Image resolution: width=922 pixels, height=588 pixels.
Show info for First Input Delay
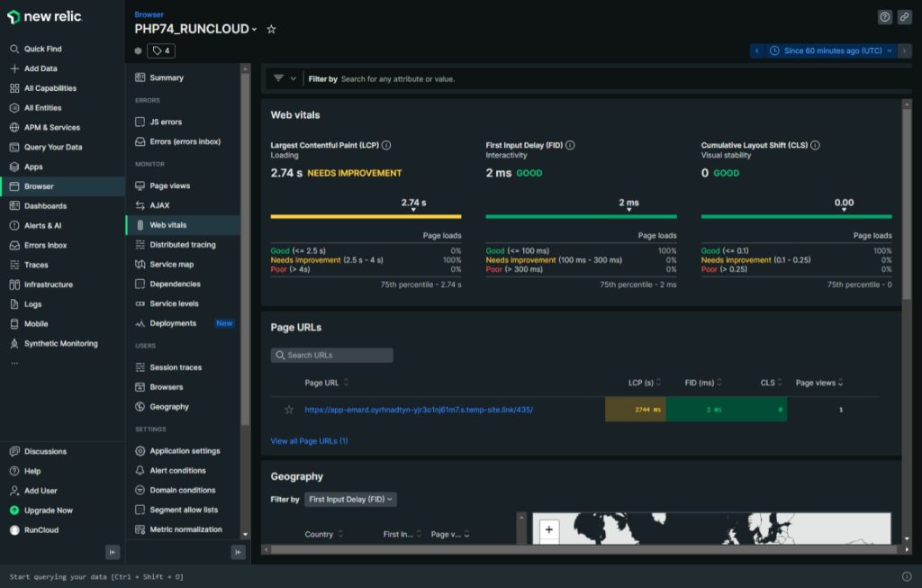click(x=570, y=145)
